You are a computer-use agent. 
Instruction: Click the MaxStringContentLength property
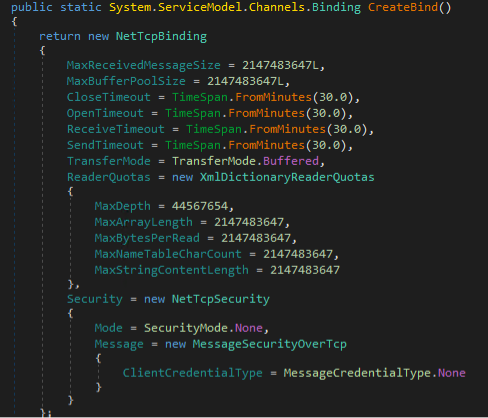pos(172,270)
